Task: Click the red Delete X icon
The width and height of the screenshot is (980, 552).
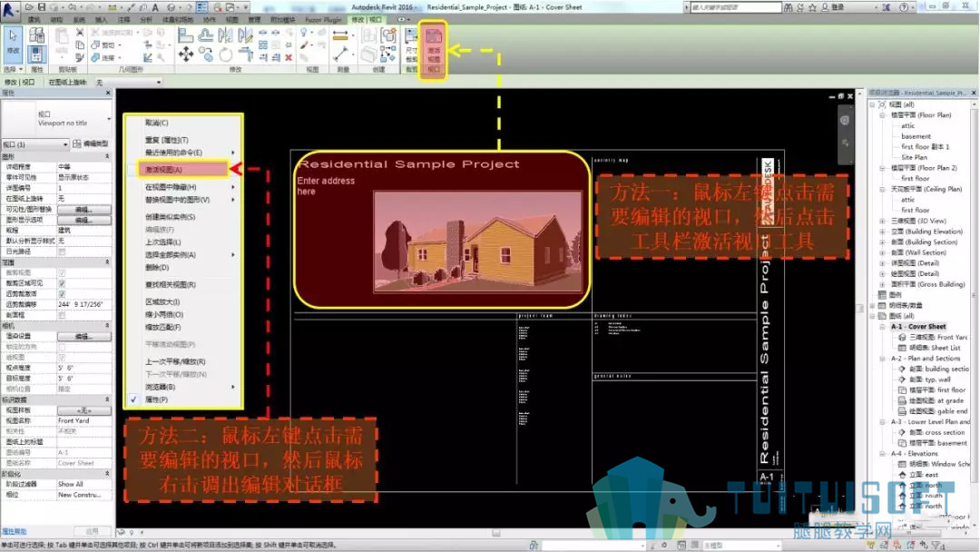Action: pos(289,57)
